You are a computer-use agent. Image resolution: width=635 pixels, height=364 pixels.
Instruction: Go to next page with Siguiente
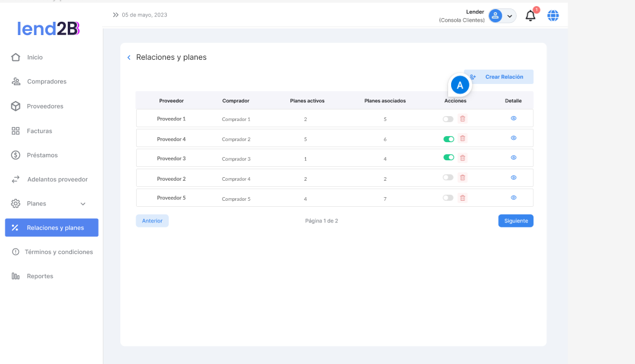[515, 221]
